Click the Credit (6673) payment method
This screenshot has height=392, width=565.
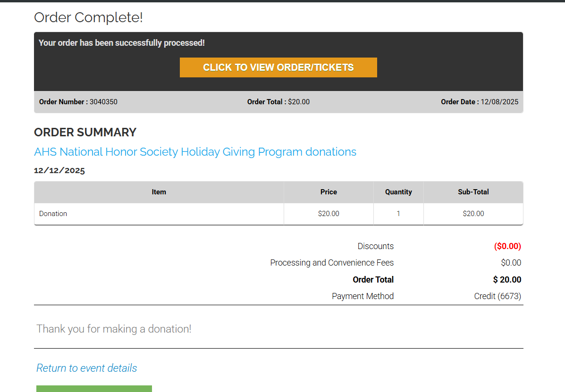(498, 296)
